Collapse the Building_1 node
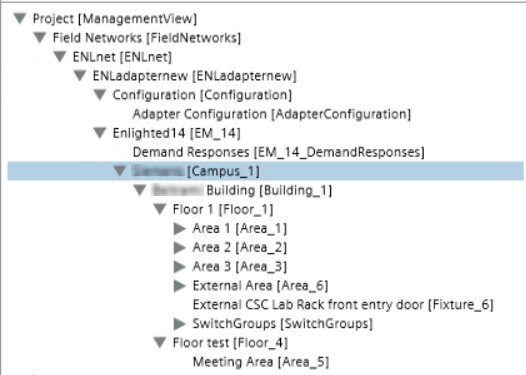Screen dimensions: 526x375 click(140, 190)
